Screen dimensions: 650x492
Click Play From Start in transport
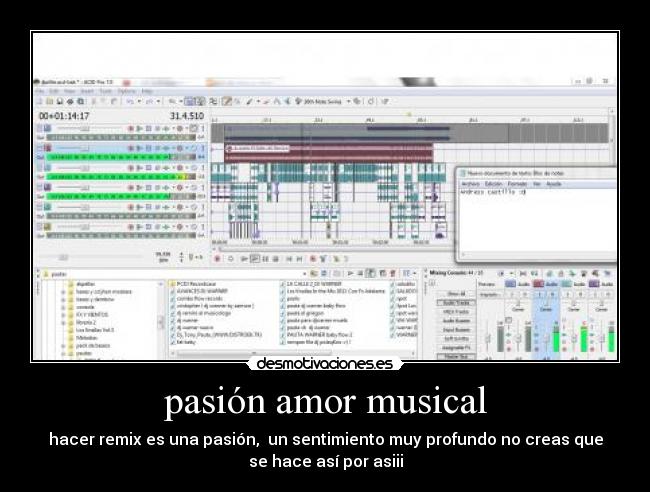click(x=245, y=259)
